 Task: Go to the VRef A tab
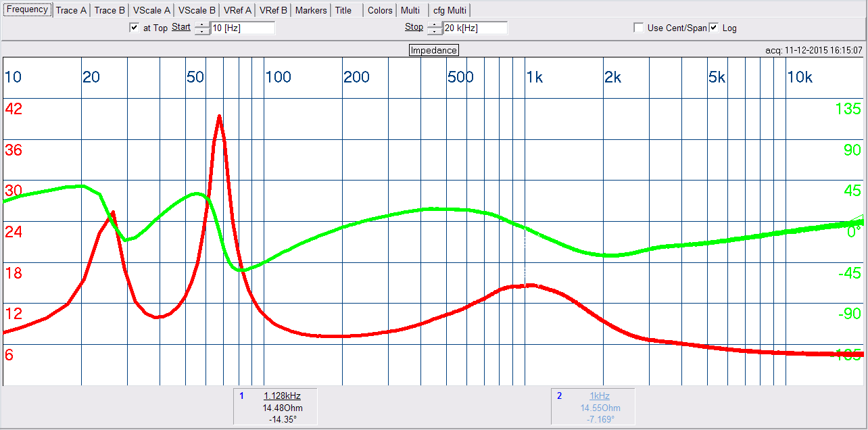237,10
